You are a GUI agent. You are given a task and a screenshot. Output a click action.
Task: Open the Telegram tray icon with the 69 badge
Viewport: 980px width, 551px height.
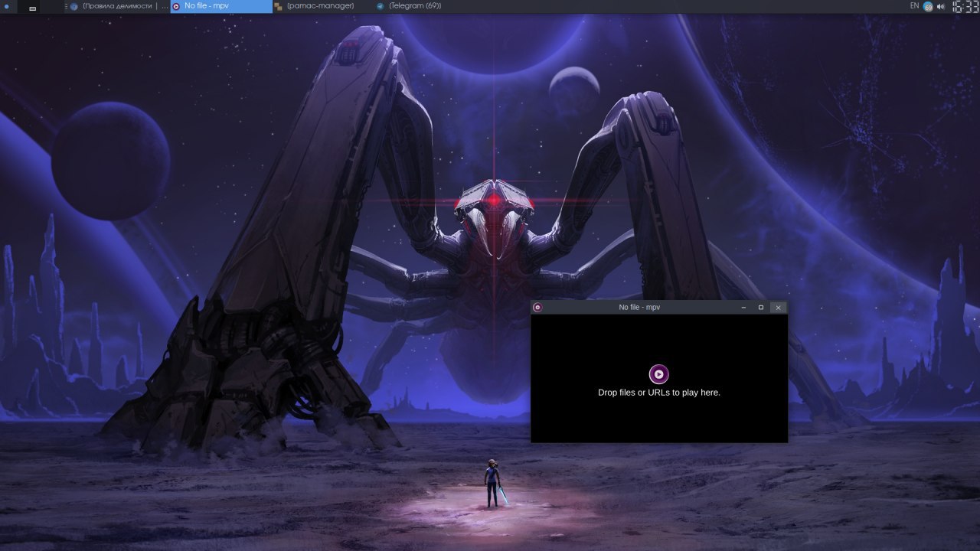(x=928, y=6)
